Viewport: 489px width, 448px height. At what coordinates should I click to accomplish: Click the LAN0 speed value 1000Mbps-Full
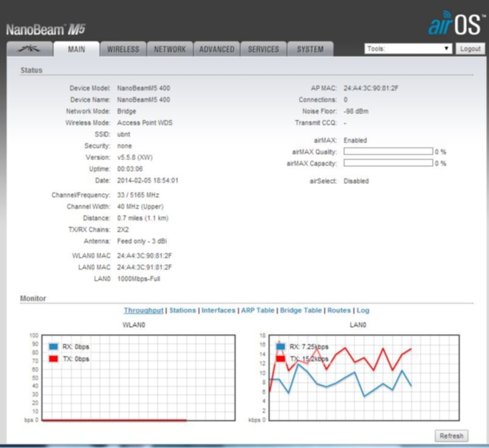[138, 279]
